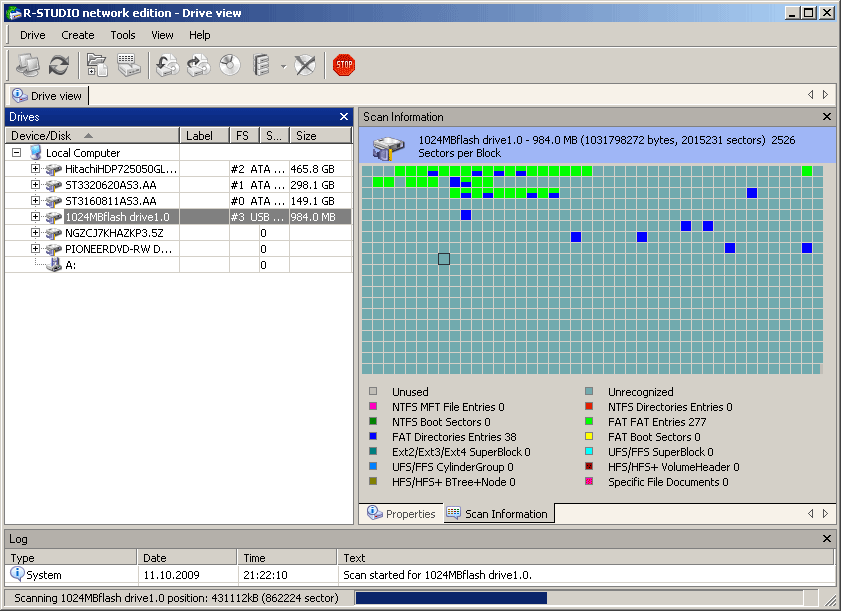Open the View menu
The image size is (841, 611).
tap(162, 35)
